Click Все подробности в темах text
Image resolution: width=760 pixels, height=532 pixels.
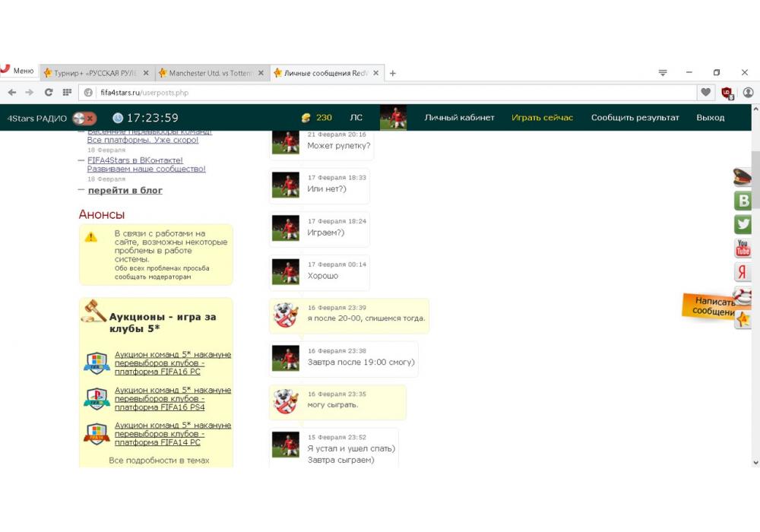pos(159,461)
